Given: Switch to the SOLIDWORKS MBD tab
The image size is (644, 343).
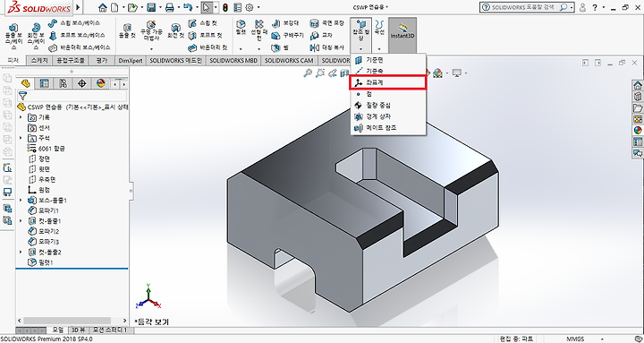Looking at the screenshot, I should (233, 61).
